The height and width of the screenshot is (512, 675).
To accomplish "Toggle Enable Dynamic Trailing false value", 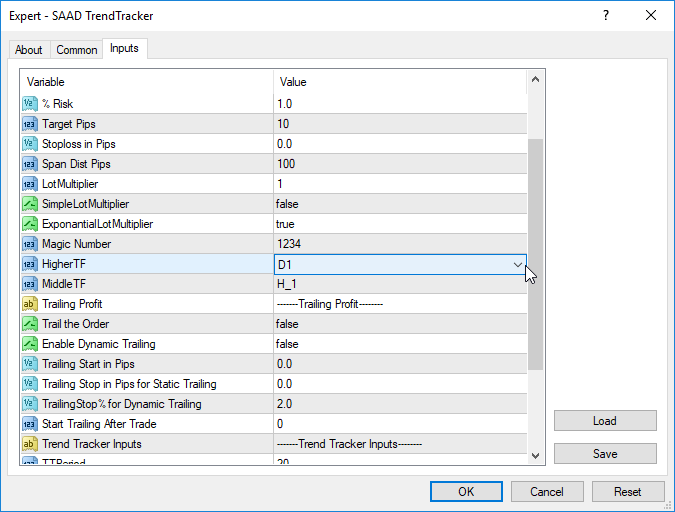I will tap(400, 344).
